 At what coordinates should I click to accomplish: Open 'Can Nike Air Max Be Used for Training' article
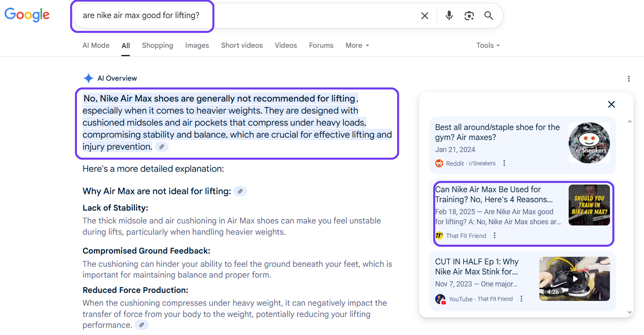point(493,194)
